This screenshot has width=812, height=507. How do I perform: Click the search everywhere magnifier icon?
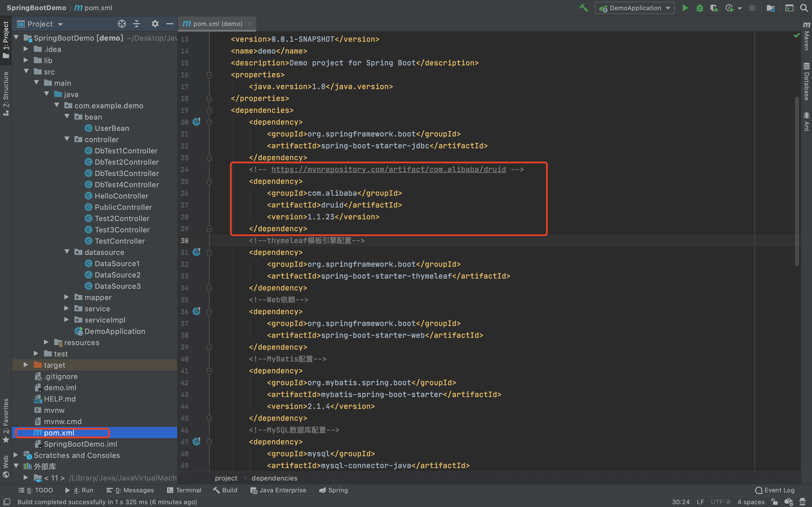tap(804, 8)
